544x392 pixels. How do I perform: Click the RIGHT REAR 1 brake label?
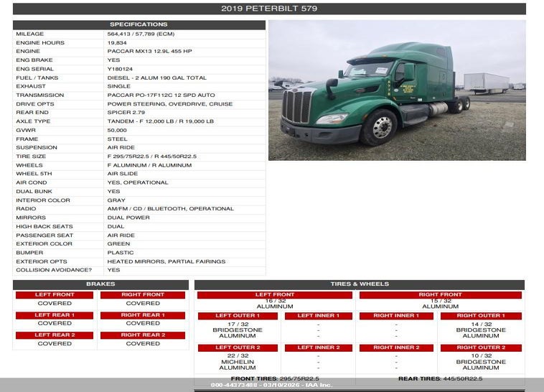[143, 315]
